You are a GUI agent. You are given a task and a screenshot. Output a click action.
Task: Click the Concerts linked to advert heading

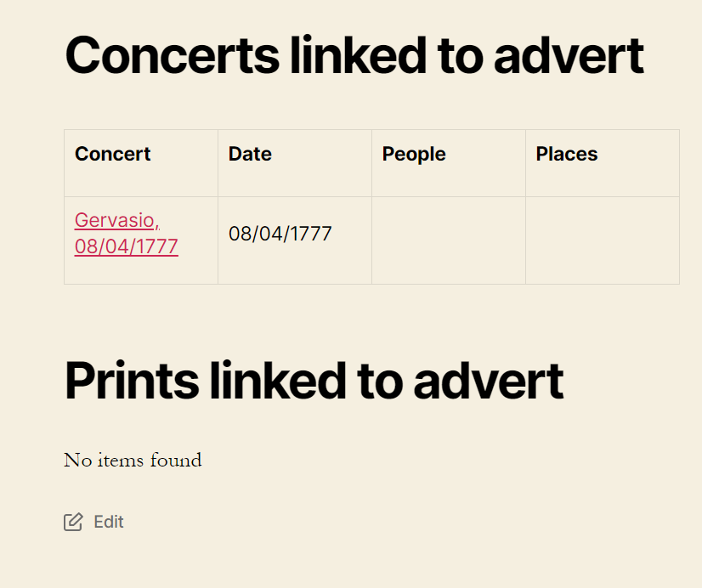coord(354,55)
